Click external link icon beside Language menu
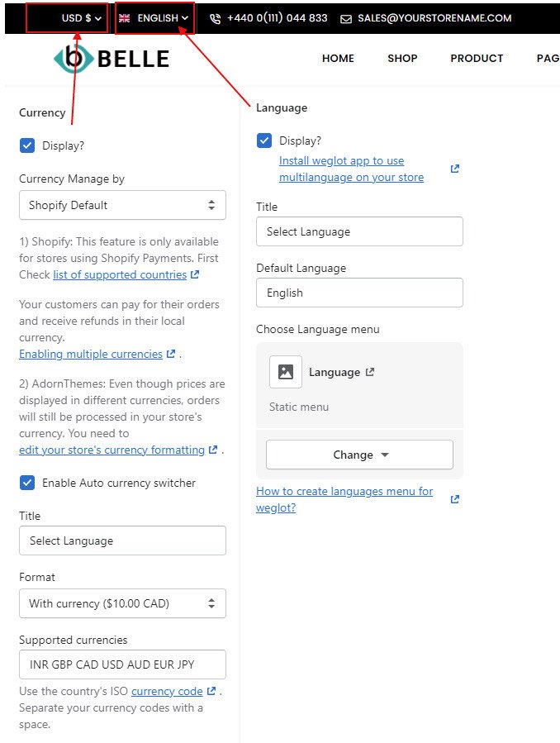The height and width of the screenshot is (743, 560). [x=370, y=372]
